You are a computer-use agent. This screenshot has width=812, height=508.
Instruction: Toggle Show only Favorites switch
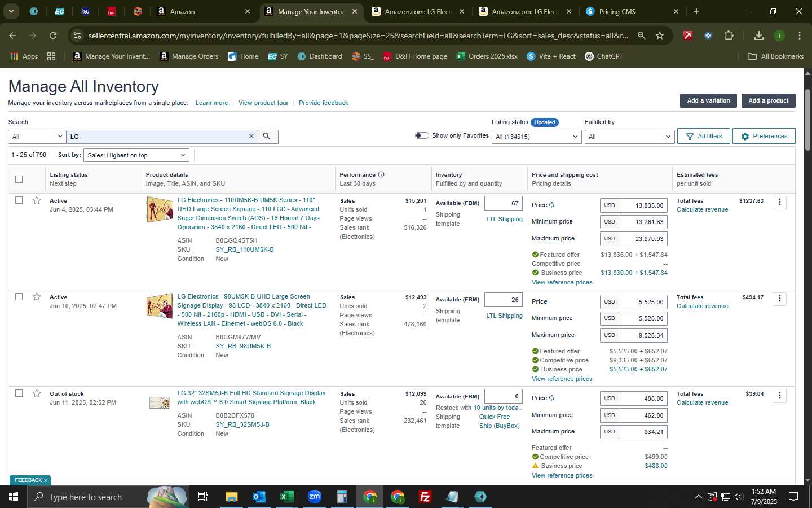[x=422, y=135]
